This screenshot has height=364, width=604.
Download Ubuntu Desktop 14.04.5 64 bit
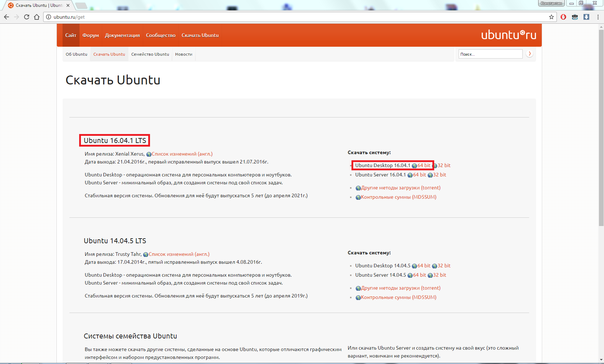(x=423, y=266)
